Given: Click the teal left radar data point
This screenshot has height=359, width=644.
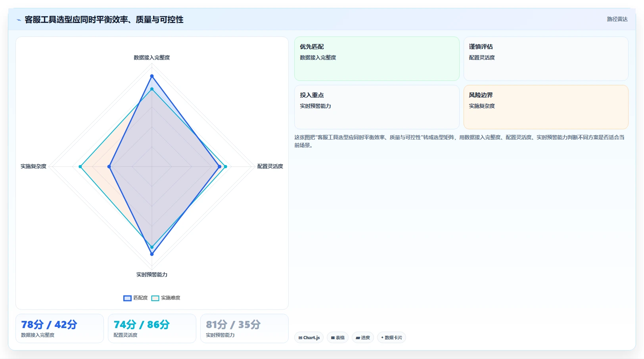Looking at the screenshot, I should point(80,167).
